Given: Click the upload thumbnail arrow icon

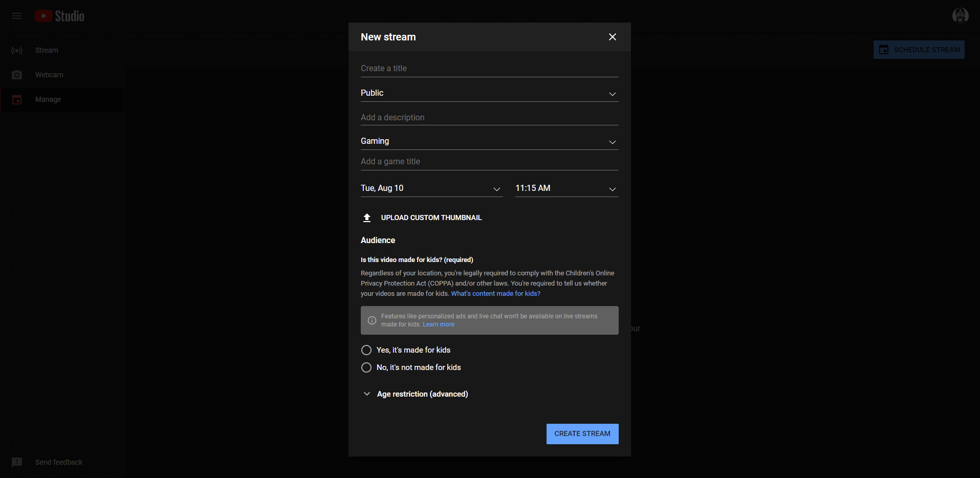Looking at the screenshot, I should (367, 218).
